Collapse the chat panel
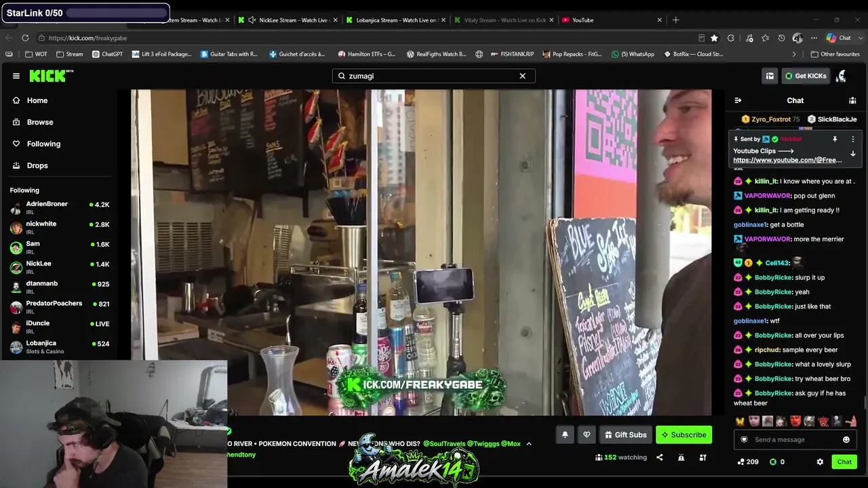 (738, 100)
